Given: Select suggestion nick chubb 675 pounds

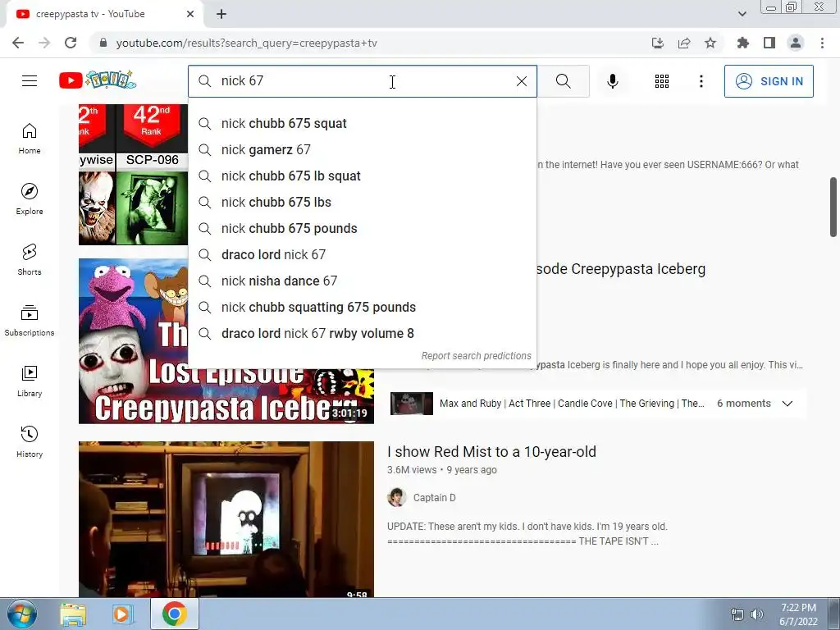Looking at the screenshot, I should tap(363, 228).
